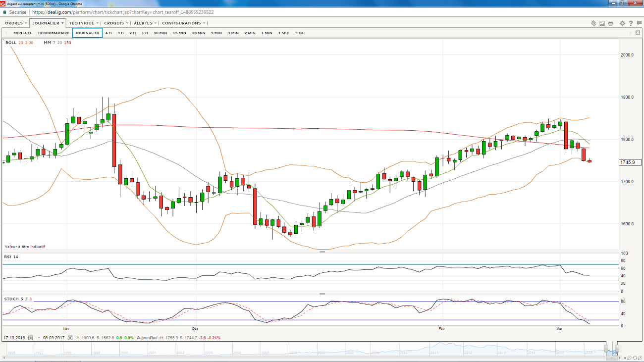Image resolution: width=644 pixels, height=362 pixels.
Task: Click the TICK timeframe button
Action: (299, 33)
